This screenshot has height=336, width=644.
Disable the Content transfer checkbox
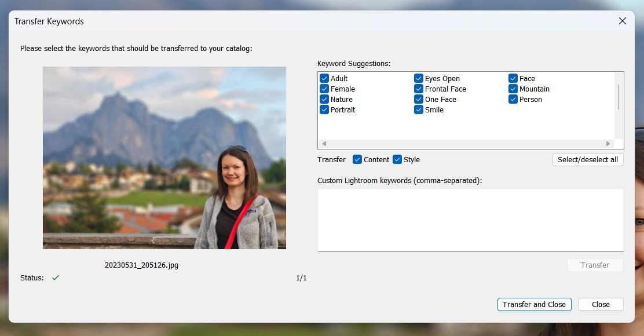pyautogui.click(x=357, y=159)
